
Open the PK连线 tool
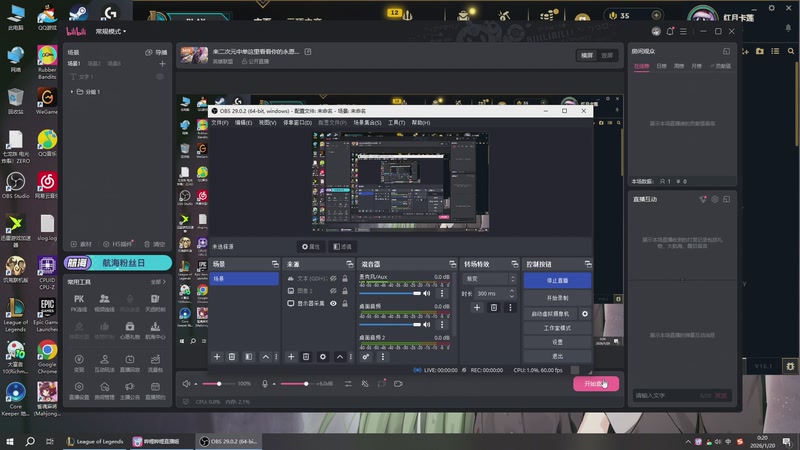tap(79, 303)
